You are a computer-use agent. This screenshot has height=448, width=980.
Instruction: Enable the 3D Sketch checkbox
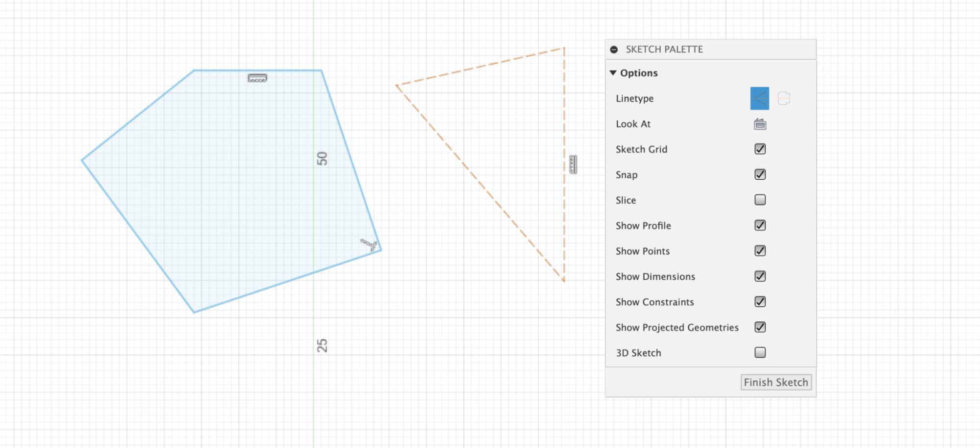tap(760, 353)
